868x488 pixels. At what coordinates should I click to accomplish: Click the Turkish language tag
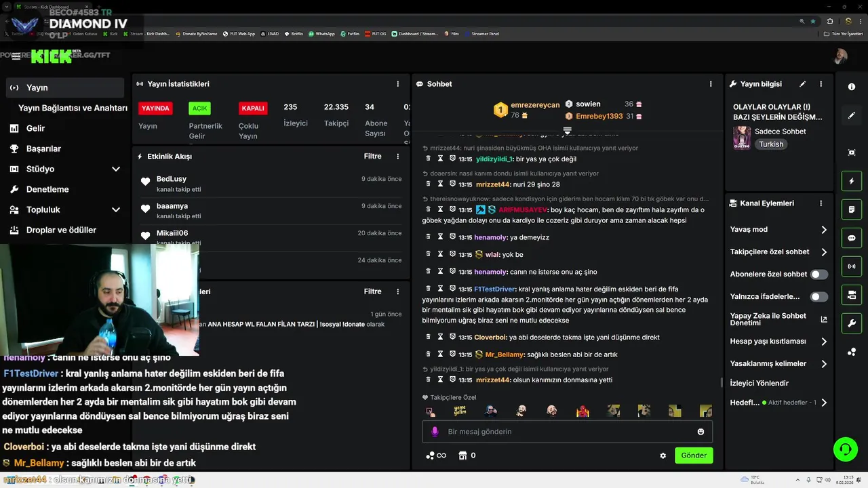771,144
